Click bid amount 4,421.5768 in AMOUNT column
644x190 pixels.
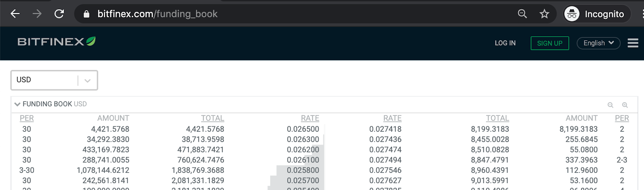[x=110, y=129]
